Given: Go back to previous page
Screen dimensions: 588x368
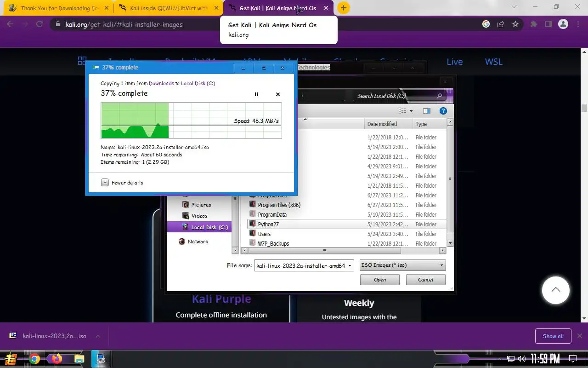Looking at the screenshot, I should [10, 24].
